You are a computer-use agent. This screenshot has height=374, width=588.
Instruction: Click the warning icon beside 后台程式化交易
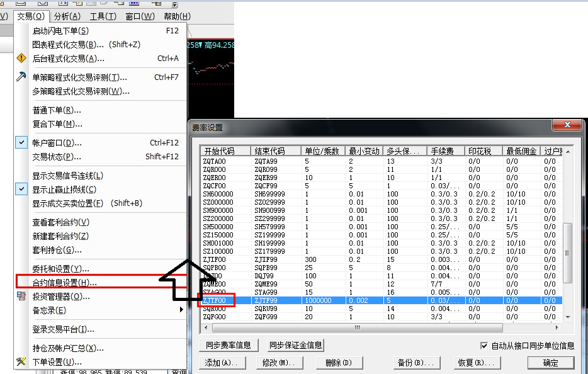tap(21, 58)
